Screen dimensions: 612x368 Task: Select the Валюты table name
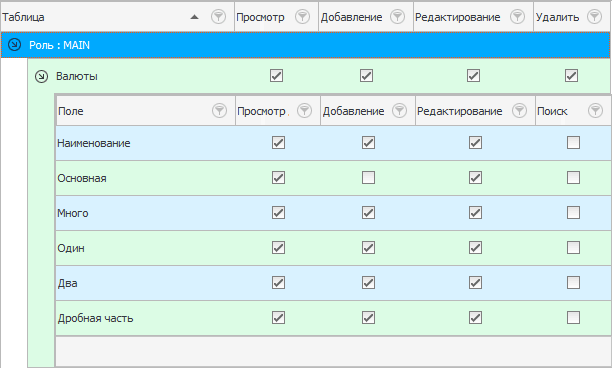pos(77,76)
